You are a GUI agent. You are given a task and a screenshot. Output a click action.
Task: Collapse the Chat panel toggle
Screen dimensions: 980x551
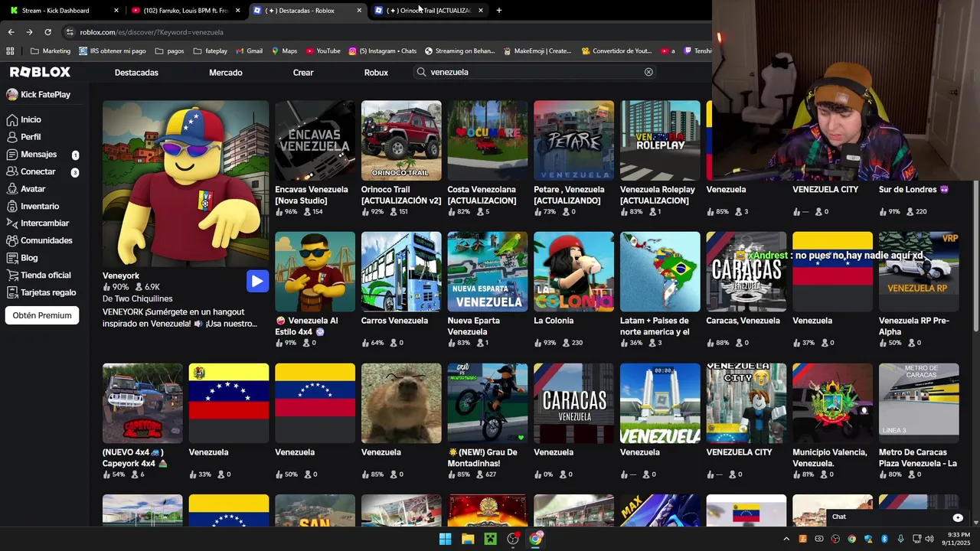point(958,518)
